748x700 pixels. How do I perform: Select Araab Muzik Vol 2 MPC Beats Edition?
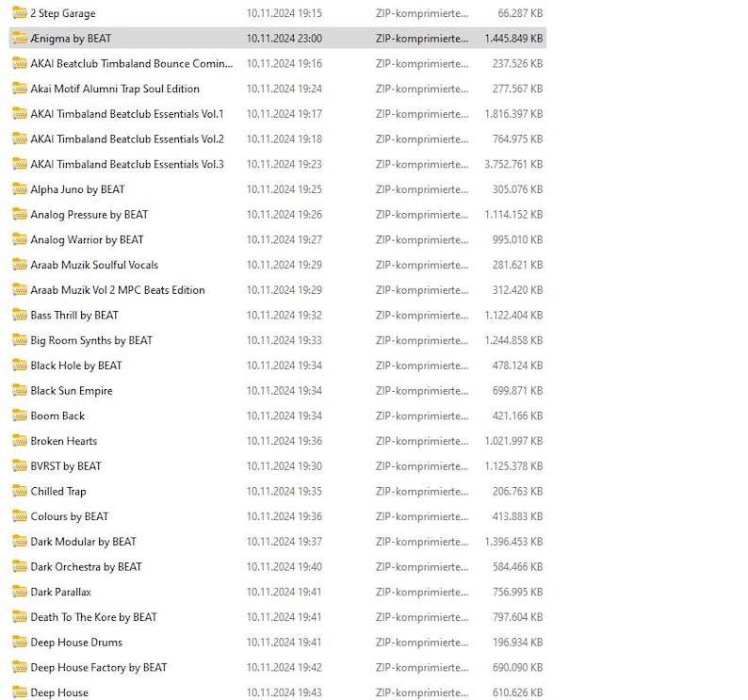coord(118,290)
